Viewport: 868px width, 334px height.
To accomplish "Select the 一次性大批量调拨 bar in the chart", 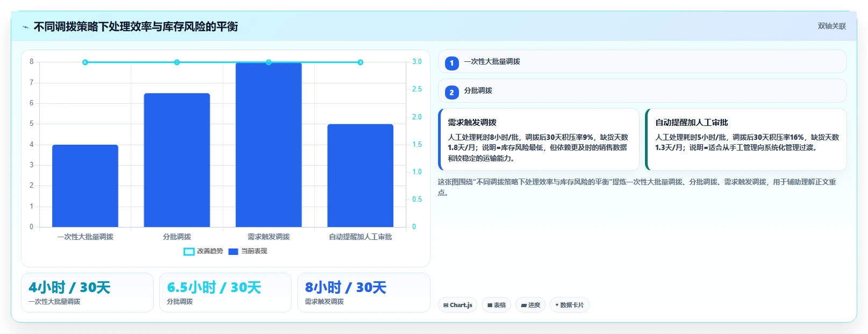I will [x=85, y=186].
